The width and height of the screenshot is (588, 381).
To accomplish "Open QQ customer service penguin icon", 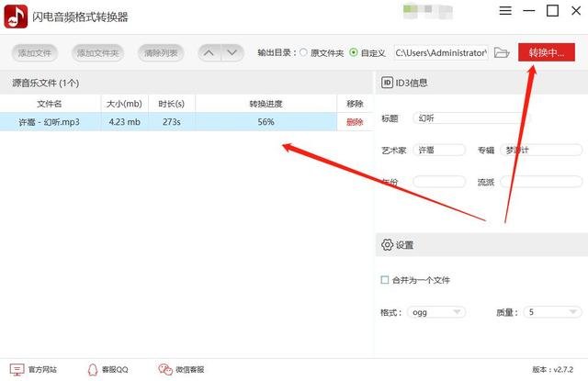I will (x=92, y=369).
